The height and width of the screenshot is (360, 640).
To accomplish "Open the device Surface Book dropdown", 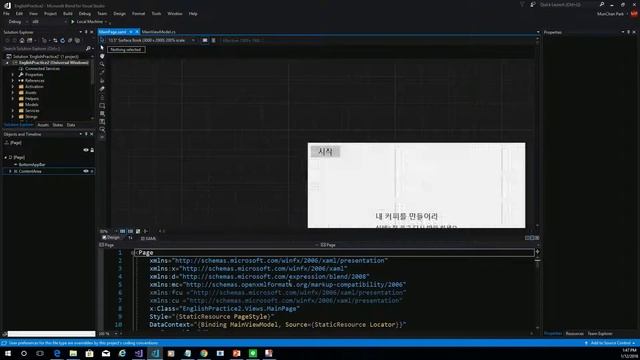I will (193, 40).
